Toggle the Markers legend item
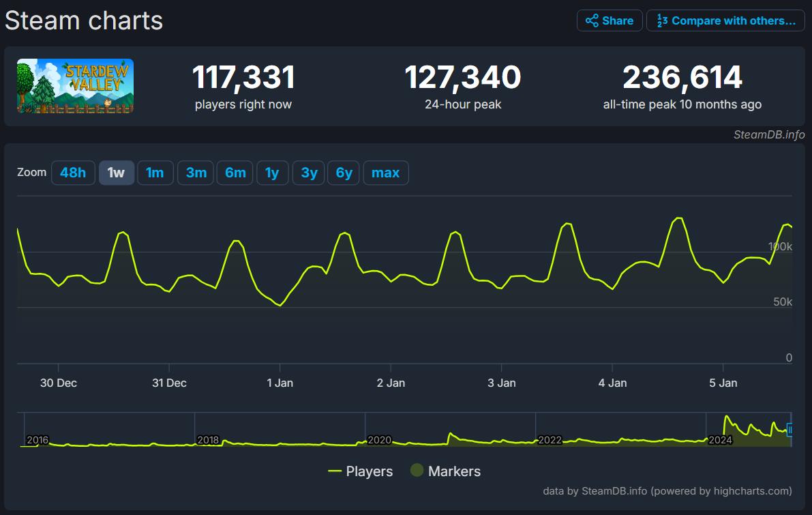 pos(445,471)
